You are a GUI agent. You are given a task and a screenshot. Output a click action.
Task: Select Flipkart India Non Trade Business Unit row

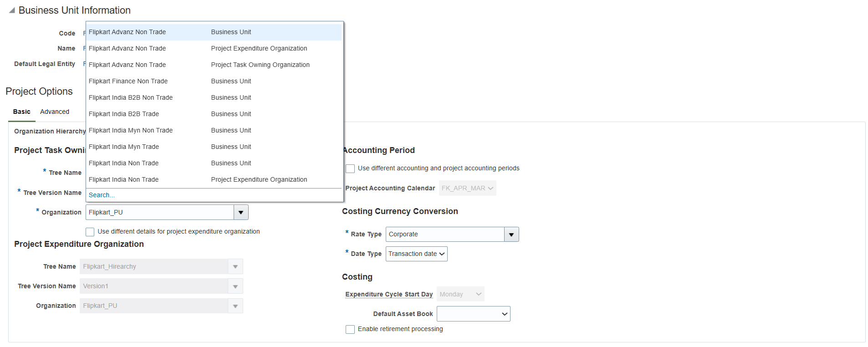214,163
